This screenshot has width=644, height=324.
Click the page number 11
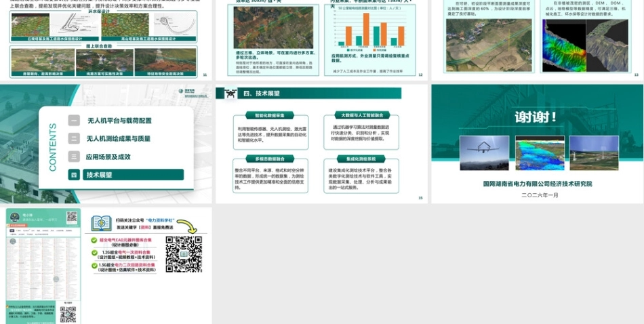[205, 75]
